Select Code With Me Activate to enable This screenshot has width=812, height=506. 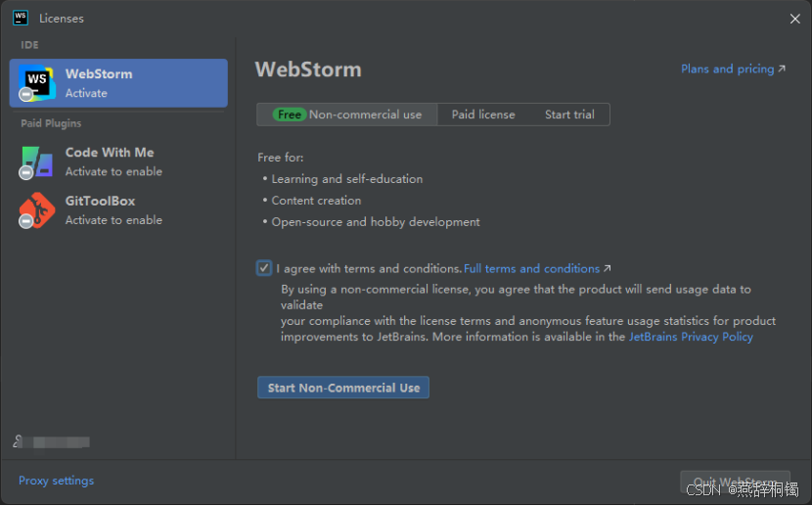118,161
